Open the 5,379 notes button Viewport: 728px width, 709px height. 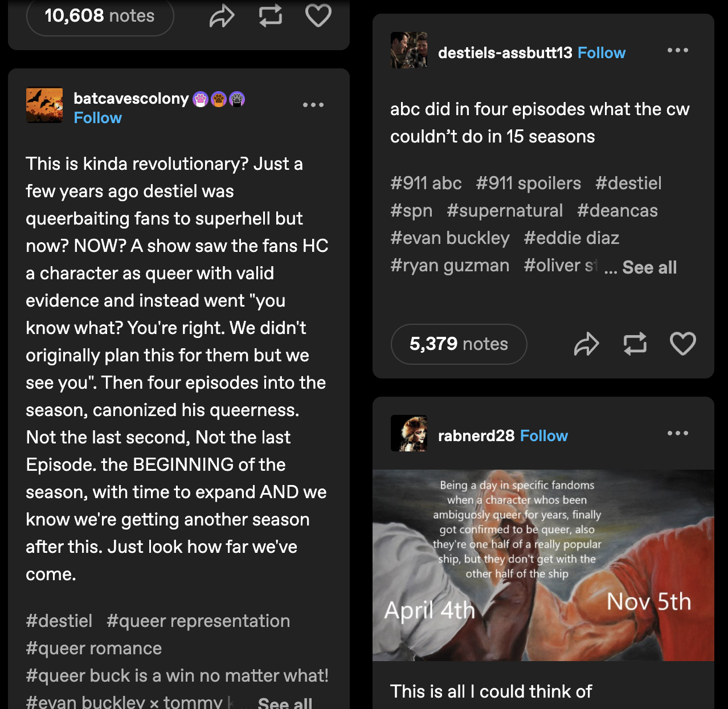[459, 344]
